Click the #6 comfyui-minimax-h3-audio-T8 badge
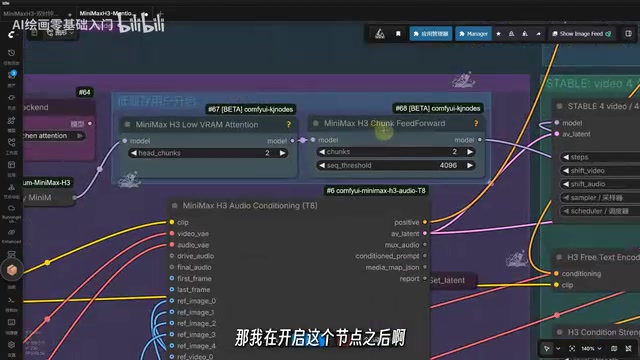 pyautogui.click(x=376, y=191)
